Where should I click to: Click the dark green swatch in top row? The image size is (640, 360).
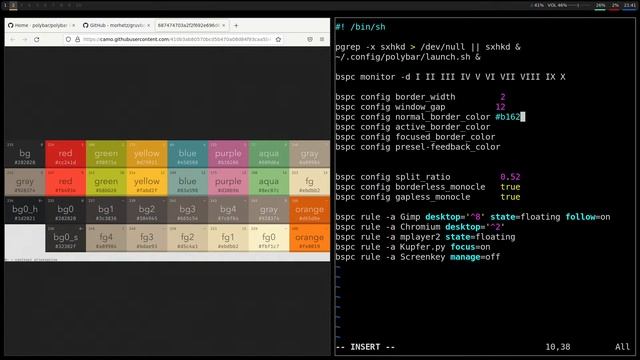coord(106,154)
